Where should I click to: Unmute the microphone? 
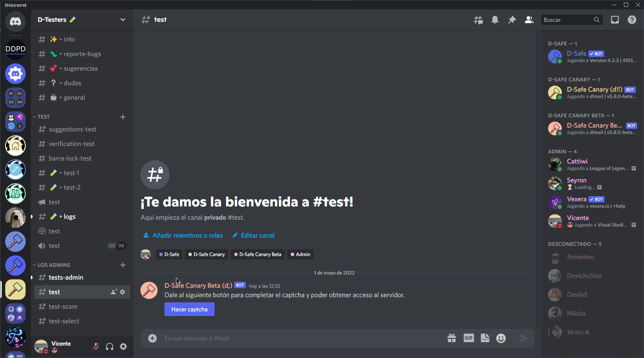(96, 346)
